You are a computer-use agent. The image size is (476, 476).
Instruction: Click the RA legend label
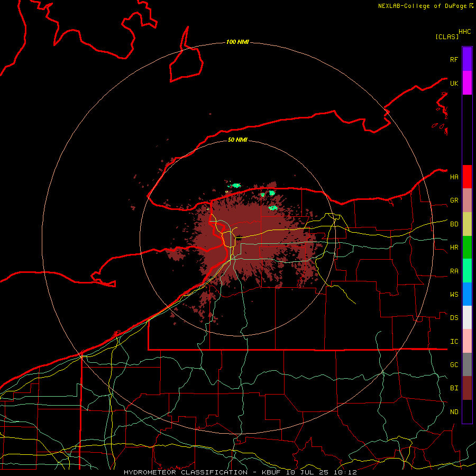[454, 271]
